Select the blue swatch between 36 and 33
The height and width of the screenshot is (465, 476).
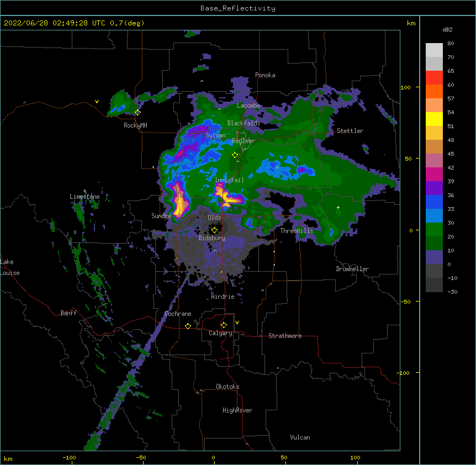(434, 202)
